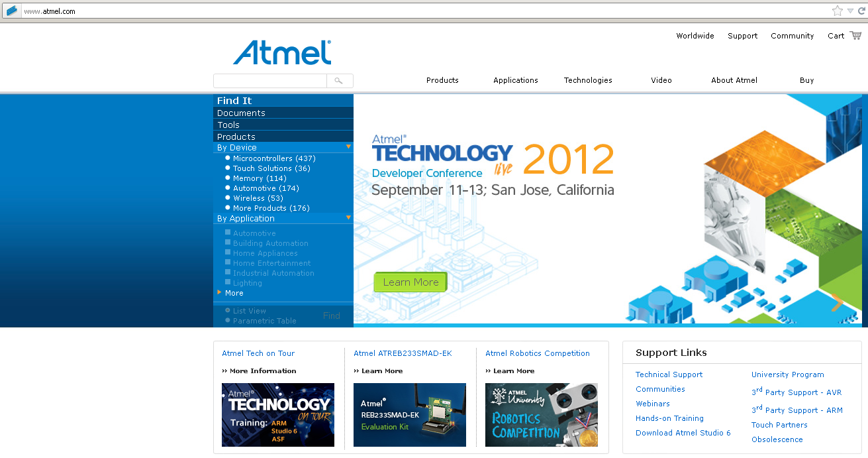Screen dimensions: 868x458
Task: Open the About Atmel menu
Action: [734, 80]
